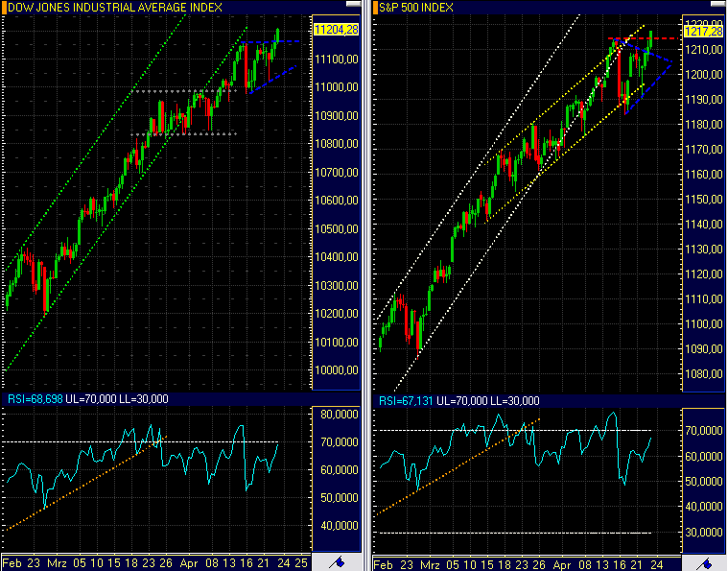Click the 1200,00 level on the S&P price axis
The image size is (728, 571).
pos(704,74)
